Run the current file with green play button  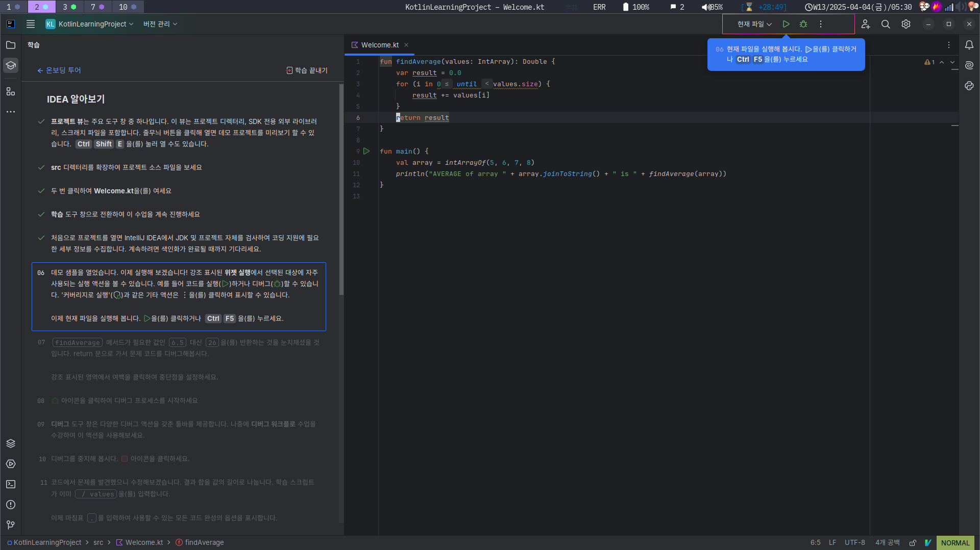pos(786,24)
